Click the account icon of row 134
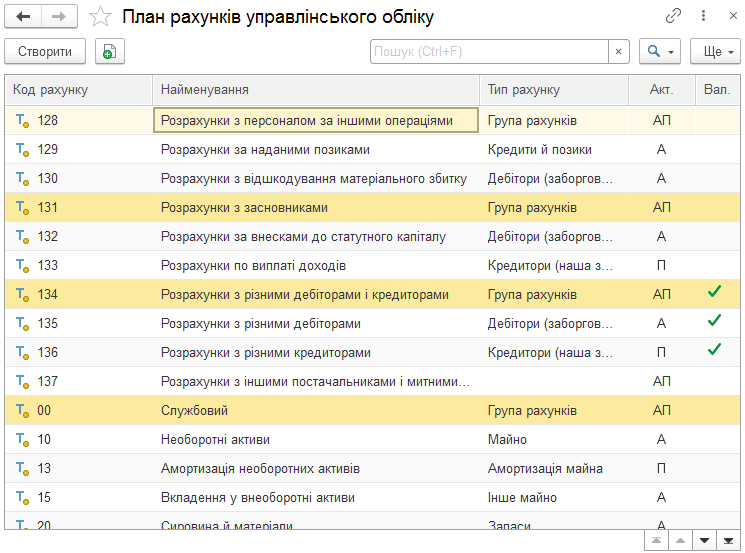 [x=23, y=295]
